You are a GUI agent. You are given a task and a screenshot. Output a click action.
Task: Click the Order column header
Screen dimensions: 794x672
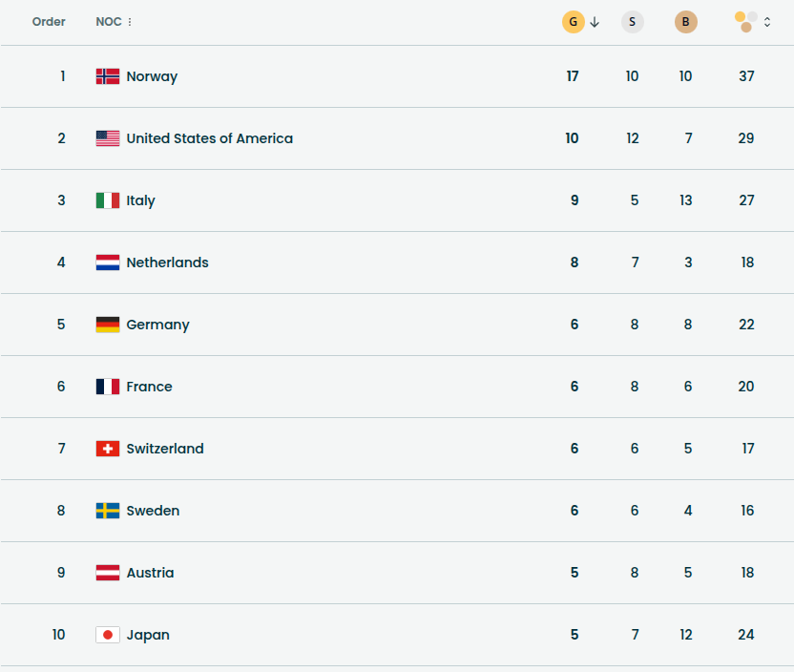tap(49, 22)
